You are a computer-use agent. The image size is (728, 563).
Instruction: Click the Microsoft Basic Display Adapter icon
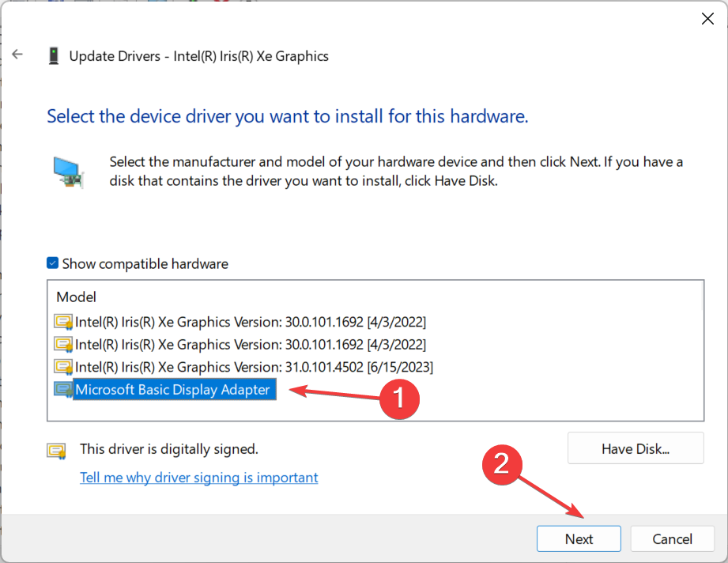[x=63, y=389]
